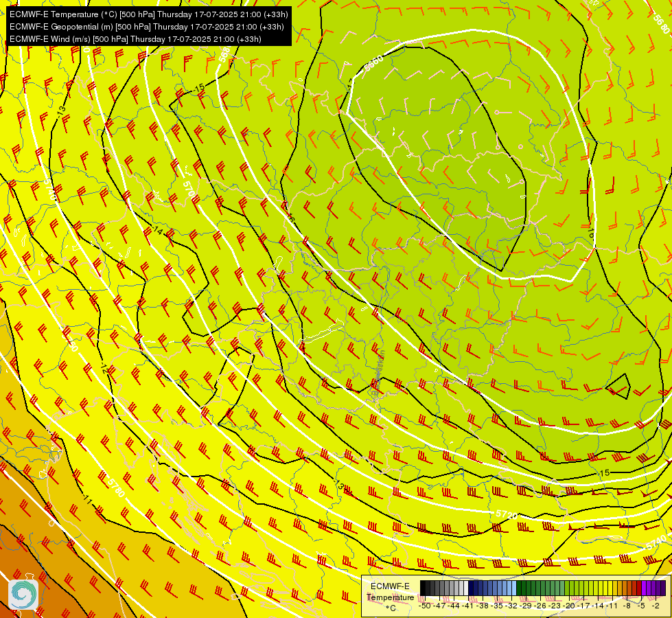
Task: Click the ECMWF-E Temperature °C legend title
Action: pyautogui.click(x=390, y=597)
